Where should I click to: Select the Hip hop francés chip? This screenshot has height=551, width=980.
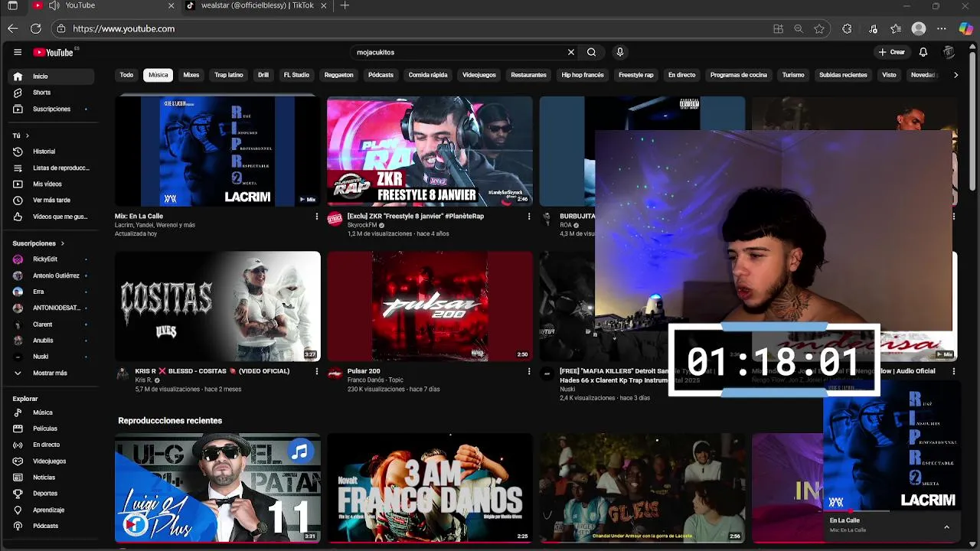coord(583,75)
